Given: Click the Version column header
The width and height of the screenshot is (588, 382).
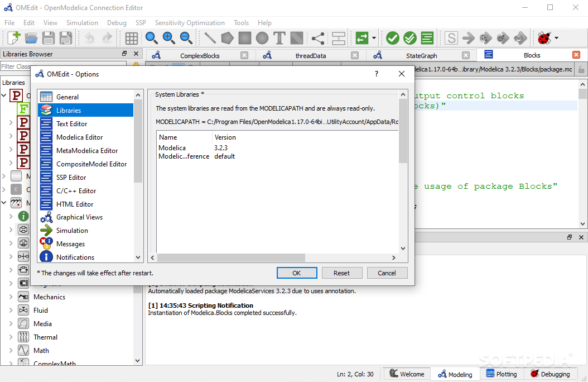Looking at the screenshot, I should pyautogui.click(x=225, y=137).
